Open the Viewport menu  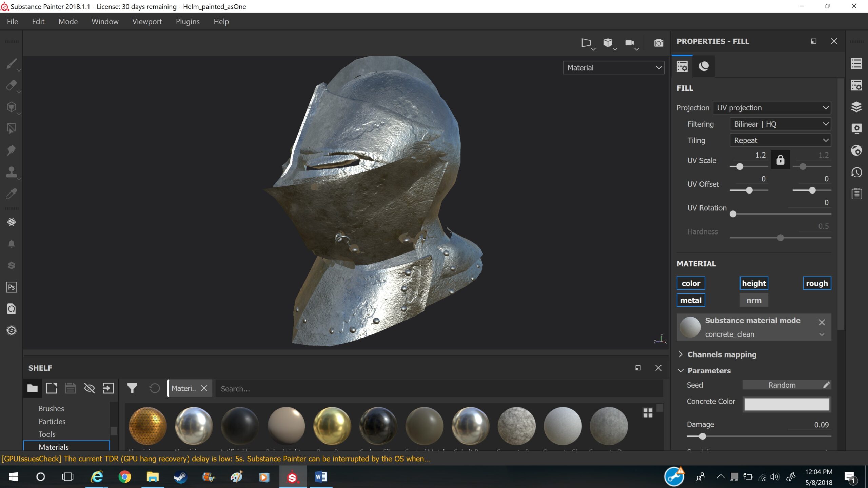click(x=147, y=22)
